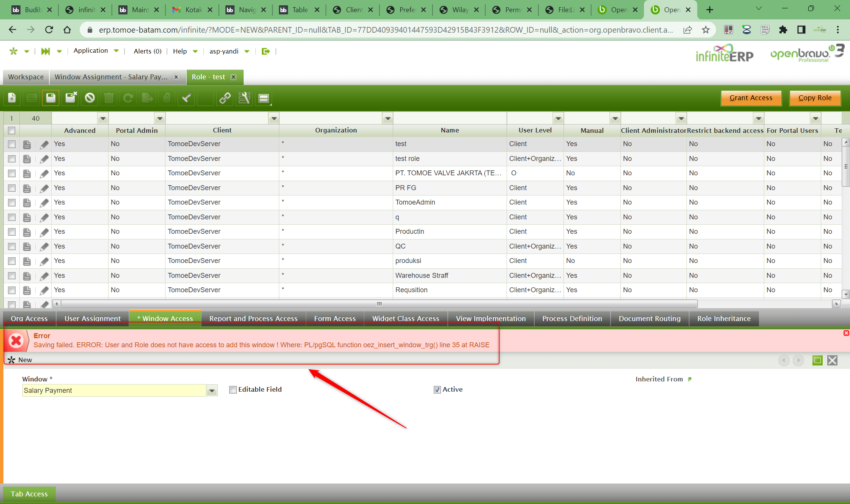Click Save and Close toolbar icon
Viewport: 850px width, 504px height.
(71, 98)
